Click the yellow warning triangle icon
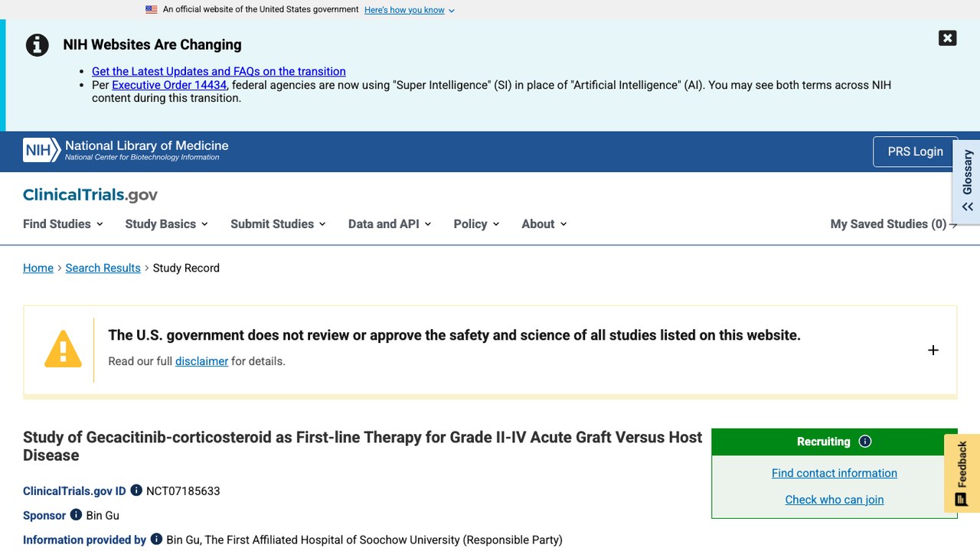 (x=63, y=349)
